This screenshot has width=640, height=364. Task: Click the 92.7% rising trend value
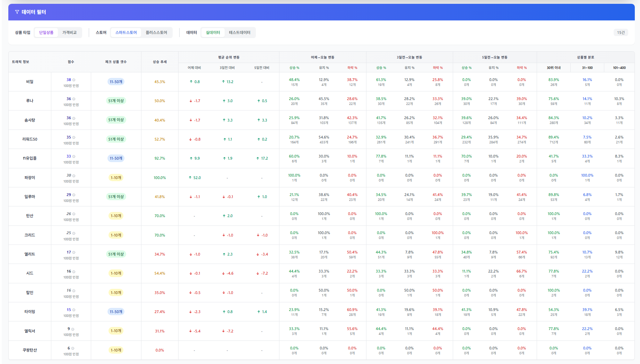(160, 158)
